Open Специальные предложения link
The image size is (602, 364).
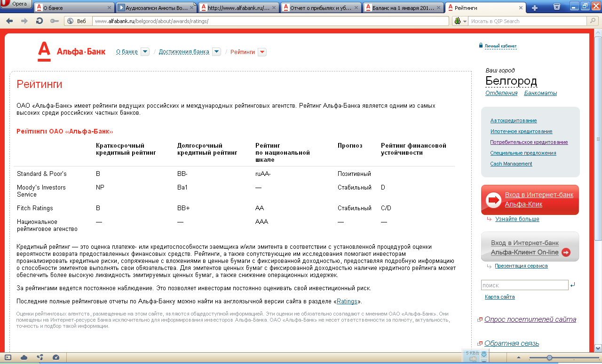click(523, 153)
